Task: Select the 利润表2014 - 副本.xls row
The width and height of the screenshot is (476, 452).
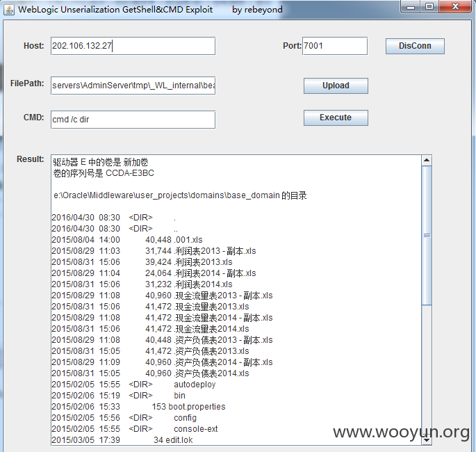Action: click(154, 273)
